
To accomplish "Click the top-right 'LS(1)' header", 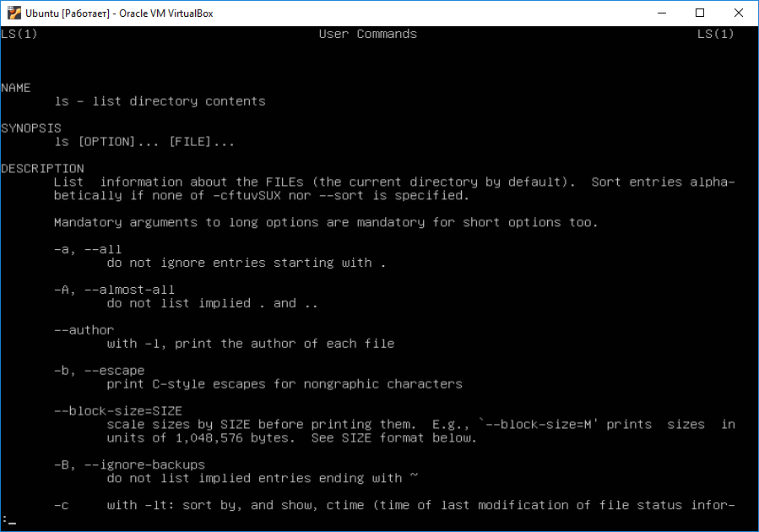I will click(x=715, y=34).
